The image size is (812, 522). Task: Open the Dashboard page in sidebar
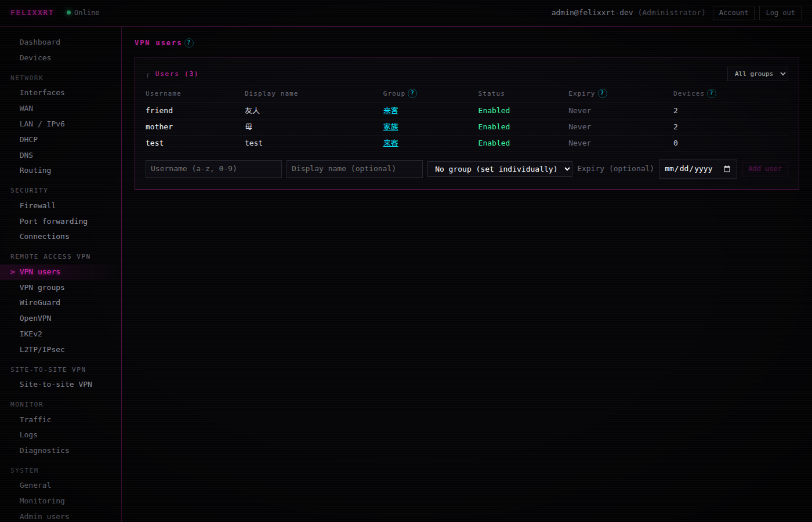point(40,42)
